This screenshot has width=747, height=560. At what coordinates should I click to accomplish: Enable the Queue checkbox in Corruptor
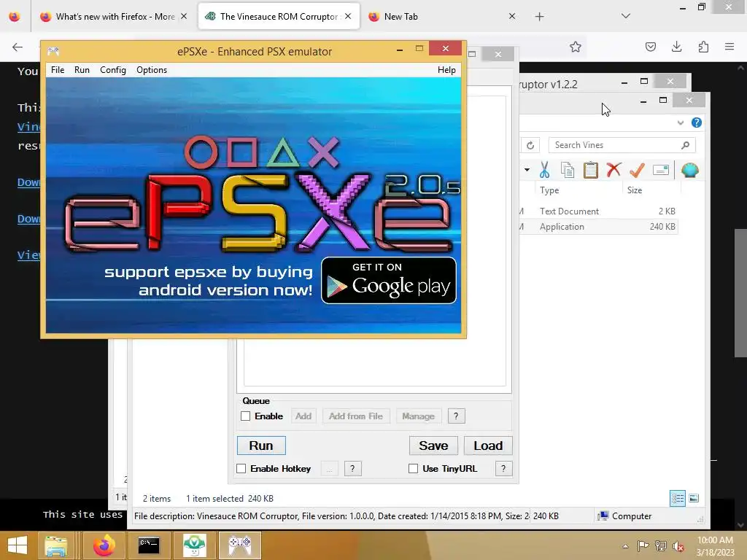[245, 416]
